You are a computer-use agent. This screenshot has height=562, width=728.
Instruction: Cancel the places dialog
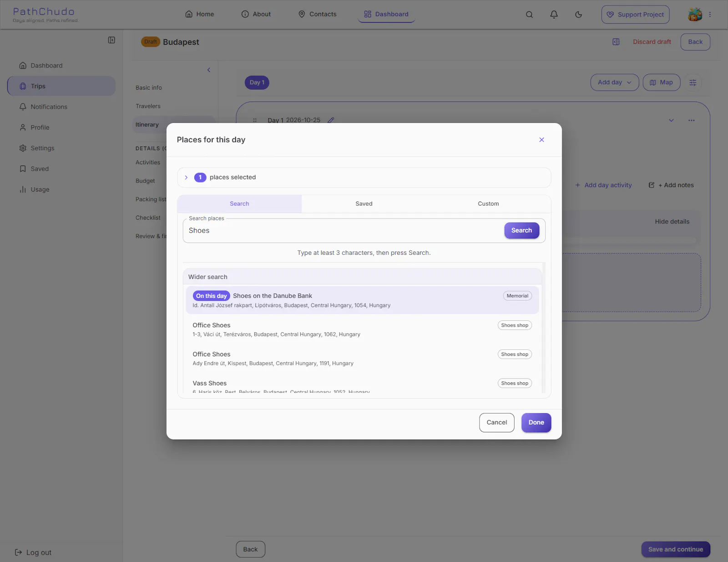[497, 423]
